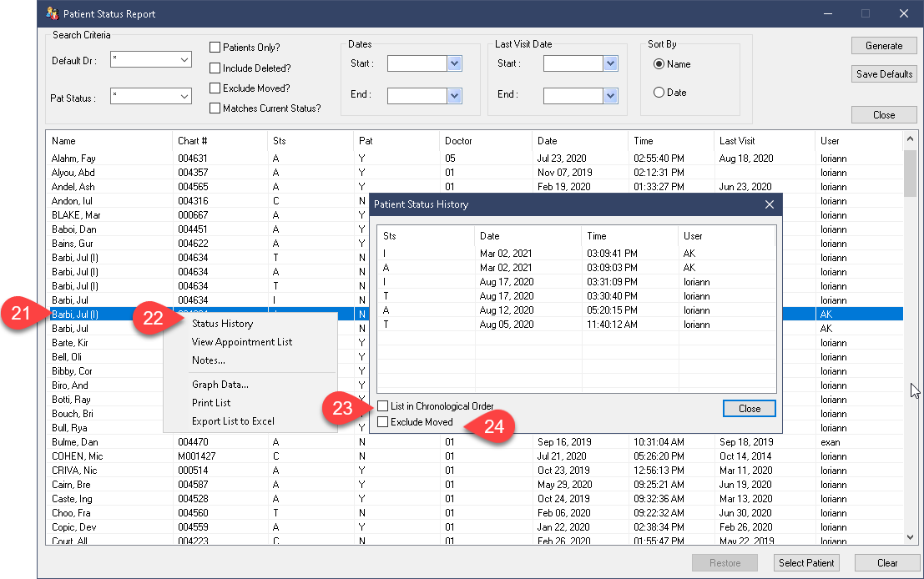Tick the Matches Current Status? checkbox
Screen dimensions: 924x579
(x=215, y=108)
